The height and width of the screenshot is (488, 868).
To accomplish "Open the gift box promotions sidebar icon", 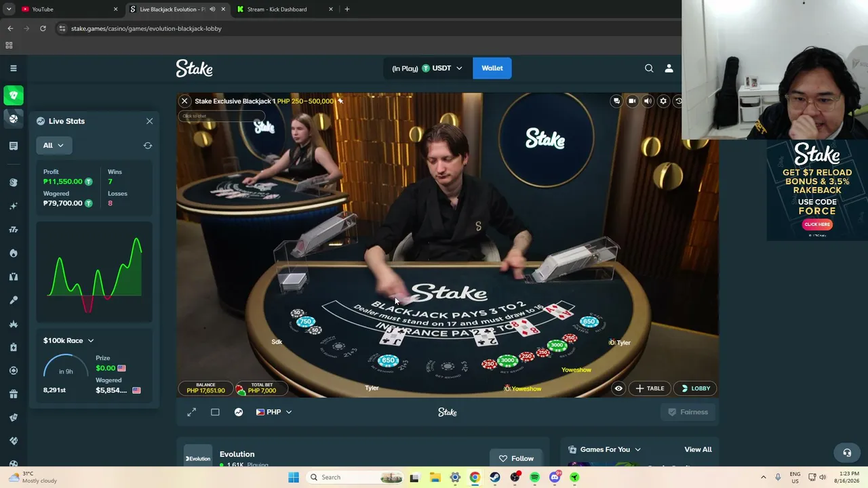I will click(x=13, y=394).
